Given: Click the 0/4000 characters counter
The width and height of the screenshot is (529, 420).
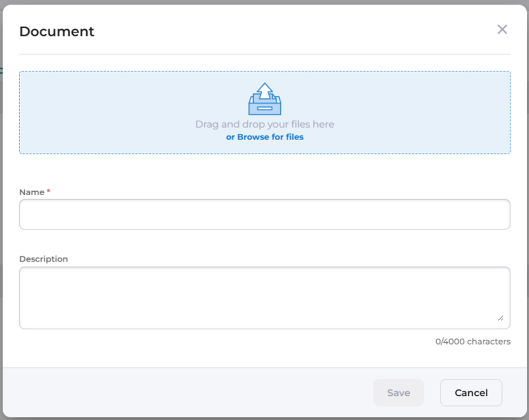Looking at the screenshot, I should pyautogui.click(x=473, y=342).
